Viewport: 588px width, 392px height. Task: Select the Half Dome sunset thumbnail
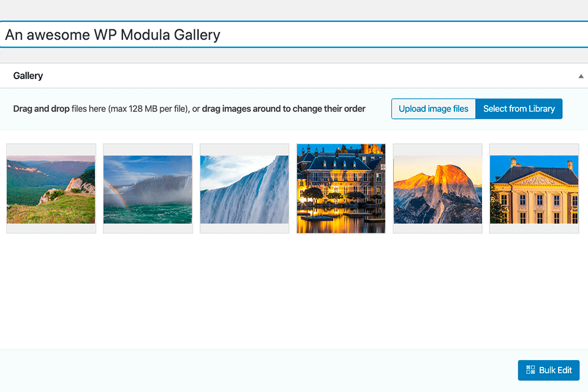point(437,188)
